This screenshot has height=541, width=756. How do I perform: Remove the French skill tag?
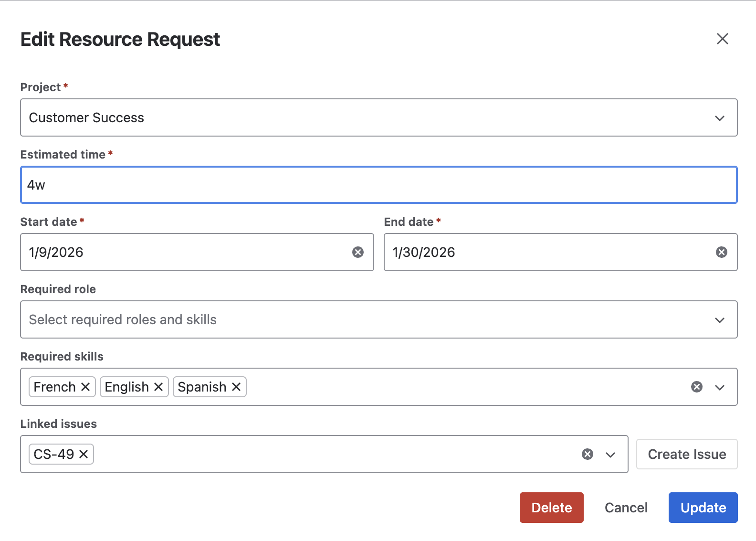(x=85, y=387)
